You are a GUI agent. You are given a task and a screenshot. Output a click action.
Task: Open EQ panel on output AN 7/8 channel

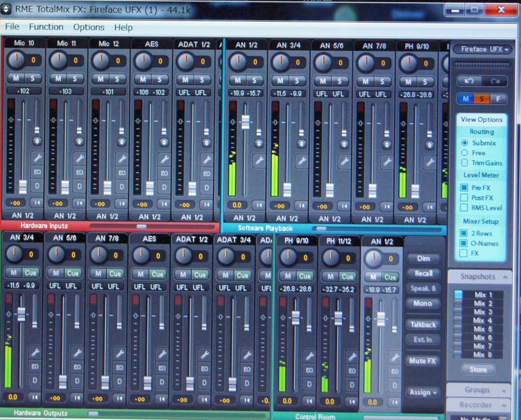tap(120, 367)
